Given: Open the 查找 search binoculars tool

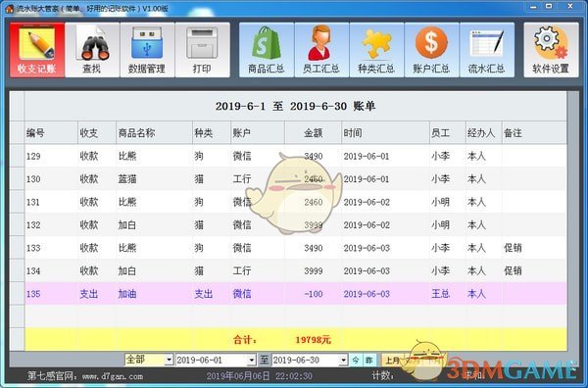Looking at the screenshot, I should 92,50.
